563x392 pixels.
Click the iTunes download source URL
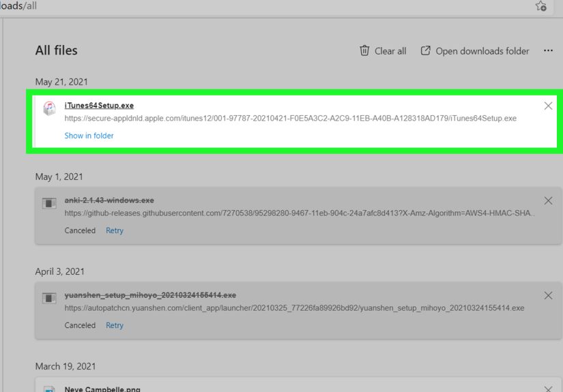click(291, 119)
